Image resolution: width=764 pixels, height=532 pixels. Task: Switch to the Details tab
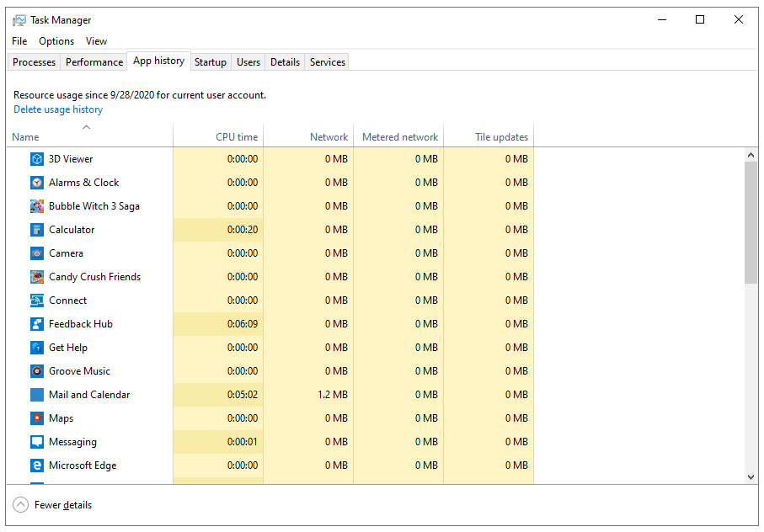[285, 62]
